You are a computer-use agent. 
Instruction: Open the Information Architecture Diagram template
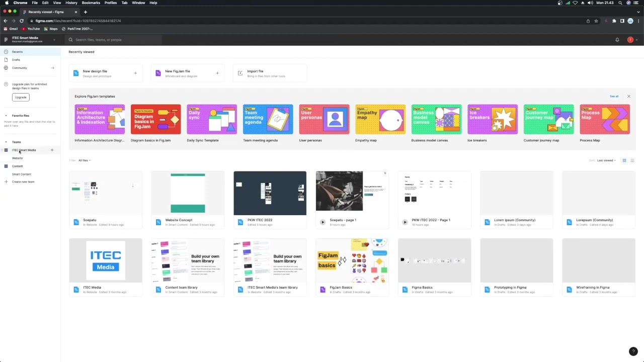coord(100,123)
